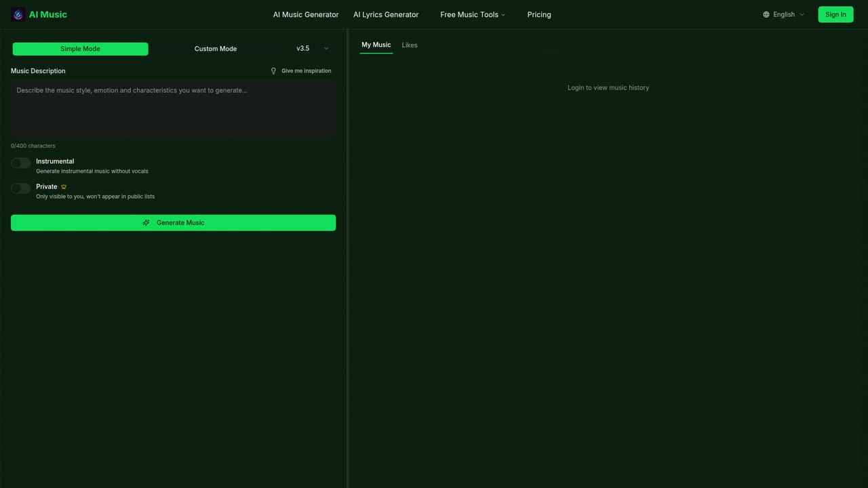Click the lightbulb inspiration icon
The width and height of the screenshot is (868, 488).
[274, 71]
